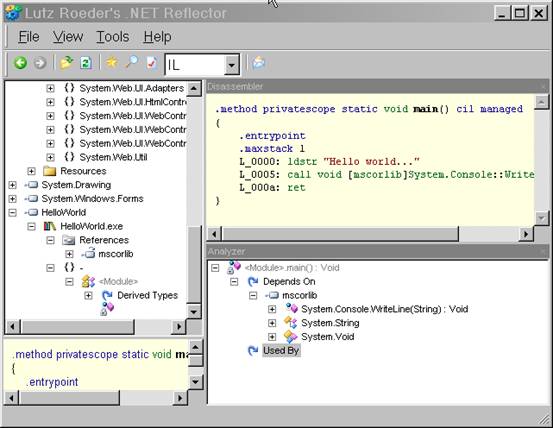
Task: Click the Used By arrow icon
Action: (253, 350)
